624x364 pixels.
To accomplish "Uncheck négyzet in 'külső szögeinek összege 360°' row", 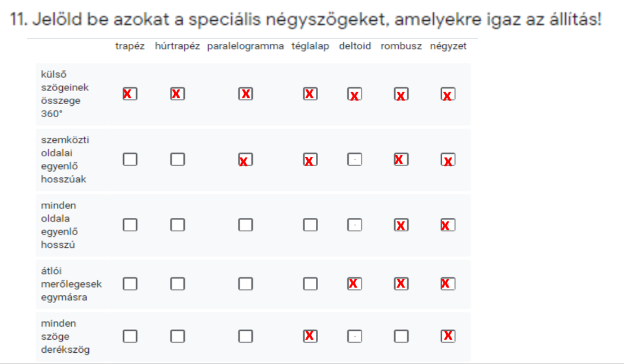I will pyautogui.click(x=448, y=94).
